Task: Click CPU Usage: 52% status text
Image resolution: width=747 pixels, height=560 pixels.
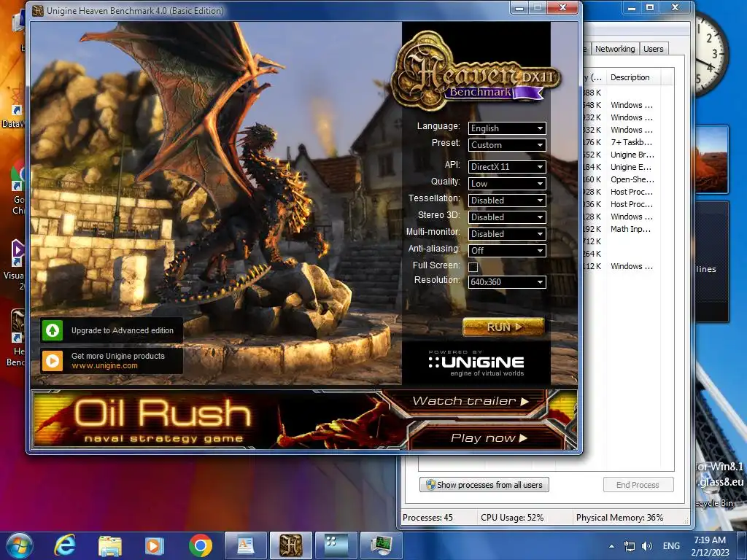Action: (x=512, y=518)
